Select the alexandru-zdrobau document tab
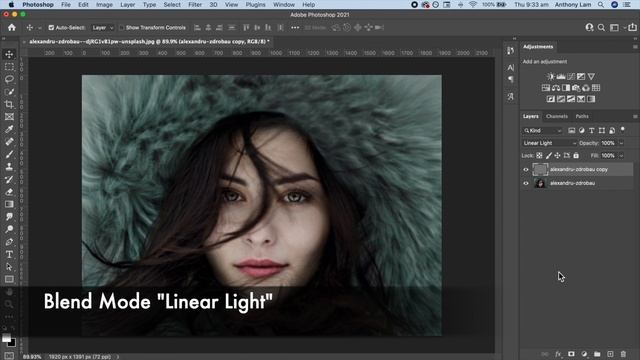Image resolution: width=640 pixels, height=360 pixels. point(149,42)
